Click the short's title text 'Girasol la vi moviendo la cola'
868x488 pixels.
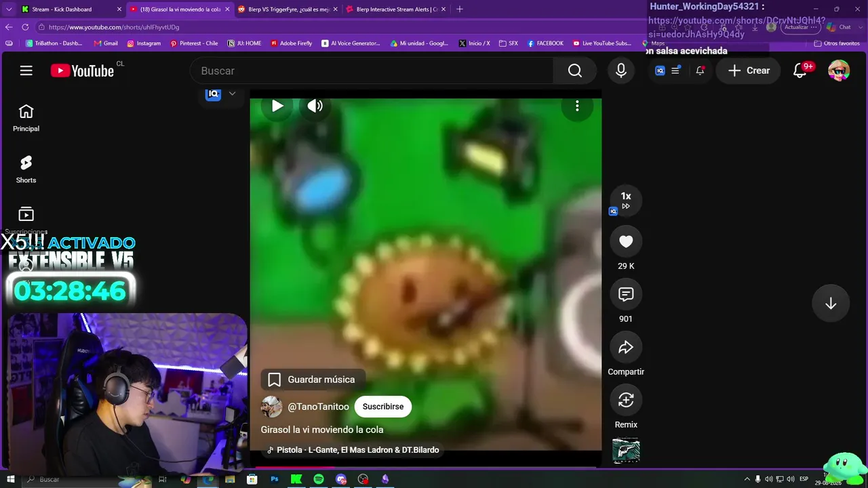pos(322,430)
